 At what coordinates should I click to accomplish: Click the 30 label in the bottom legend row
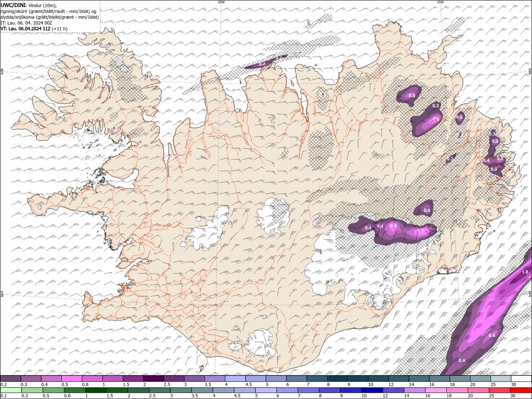coord(513,396)
